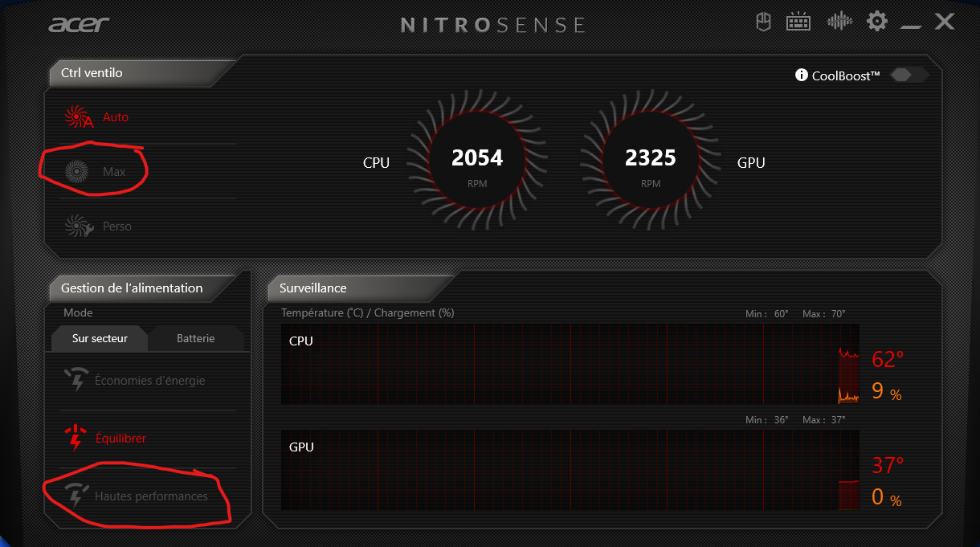Click the Min: 60° CPU label
980x547 pixels.
[767, 314]
